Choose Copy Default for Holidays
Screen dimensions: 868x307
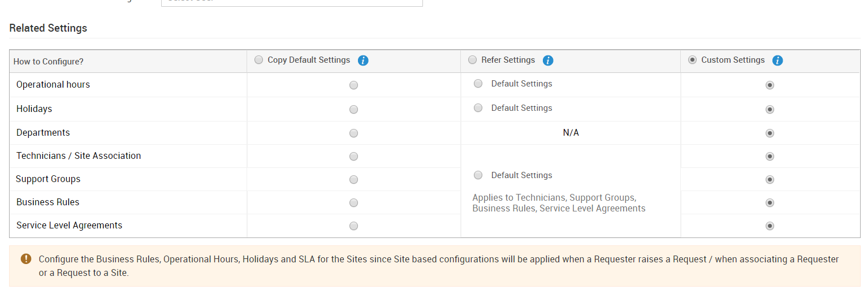pos(353,110)
